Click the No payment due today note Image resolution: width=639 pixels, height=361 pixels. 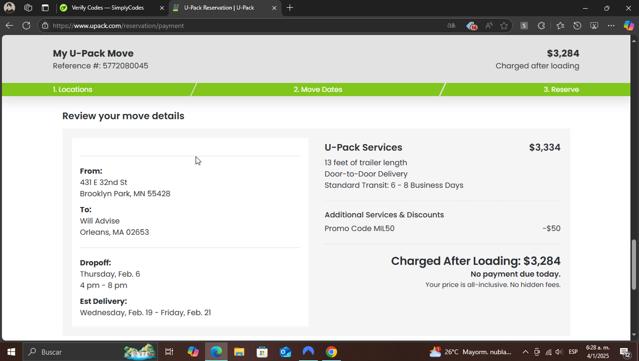[516, 274]
